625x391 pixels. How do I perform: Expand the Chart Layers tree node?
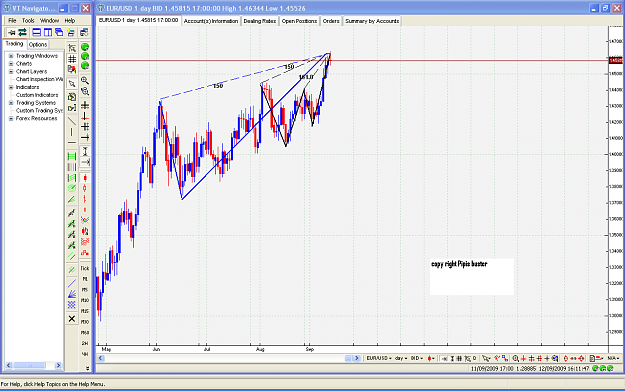pos(11,72)
